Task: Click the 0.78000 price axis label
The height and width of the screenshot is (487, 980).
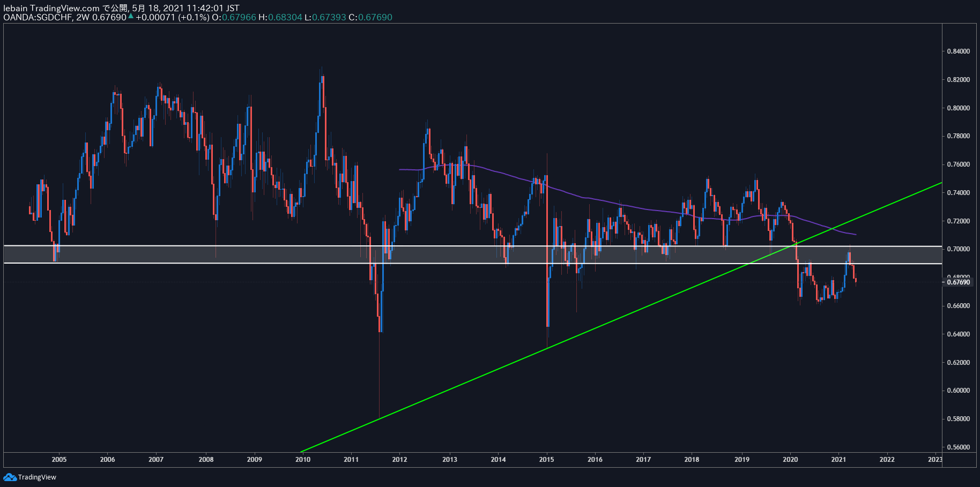Action: coord(958,136)
